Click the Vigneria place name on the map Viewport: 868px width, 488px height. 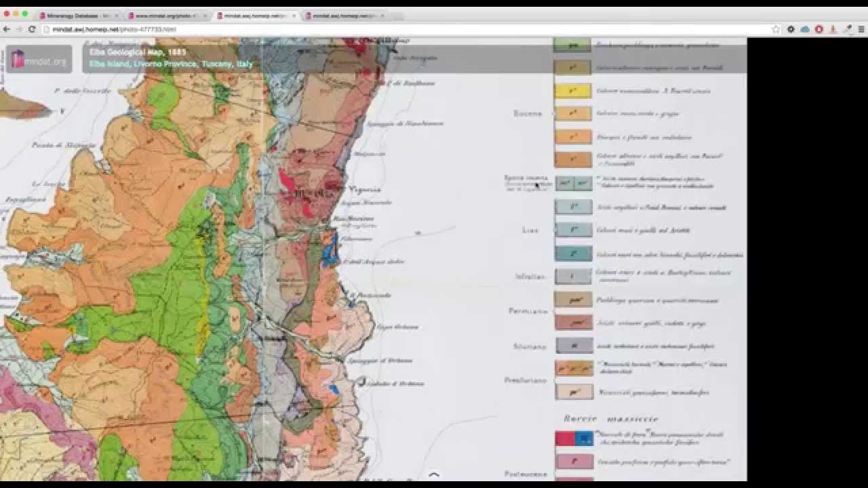(366, 190)
